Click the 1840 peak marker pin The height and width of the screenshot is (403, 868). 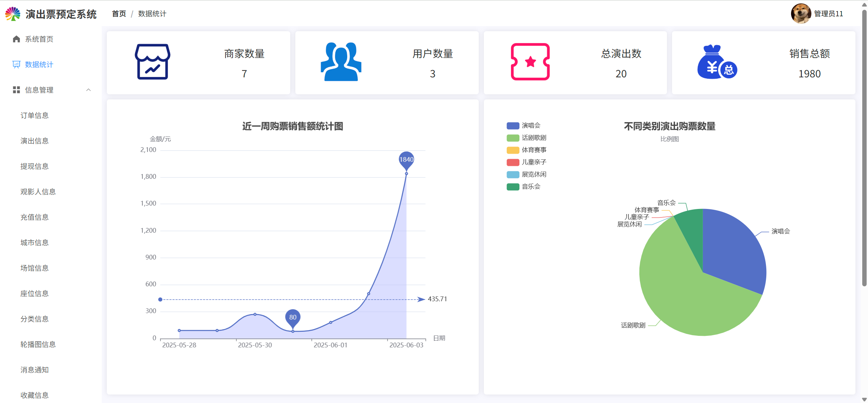[406, 159]
